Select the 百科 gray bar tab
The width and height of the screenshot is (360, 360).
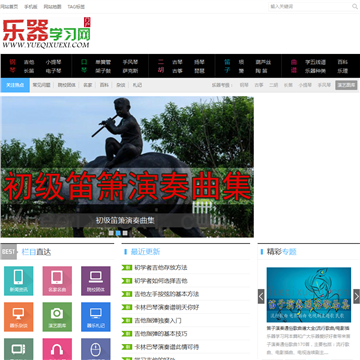click(104, 85)
